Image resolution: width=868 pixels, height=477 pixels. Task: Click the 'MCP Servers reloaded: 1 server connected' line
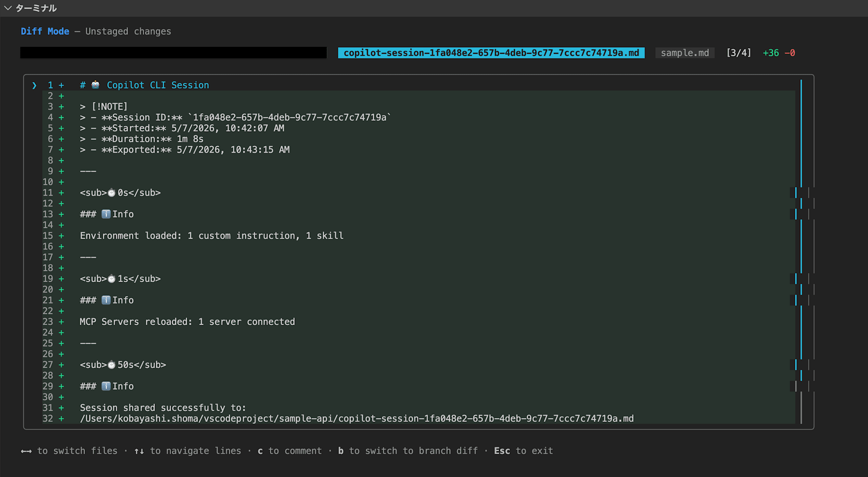coord(187,322)
